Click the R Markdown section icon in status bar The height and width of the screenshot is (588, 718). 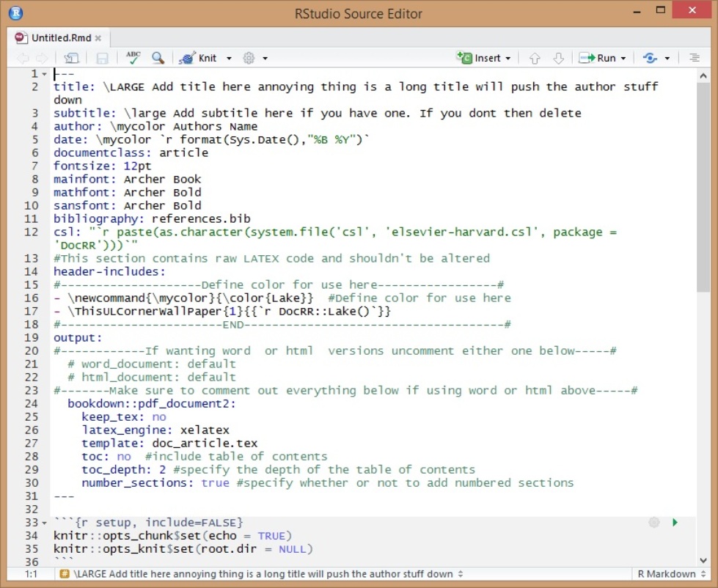point(65,574)
